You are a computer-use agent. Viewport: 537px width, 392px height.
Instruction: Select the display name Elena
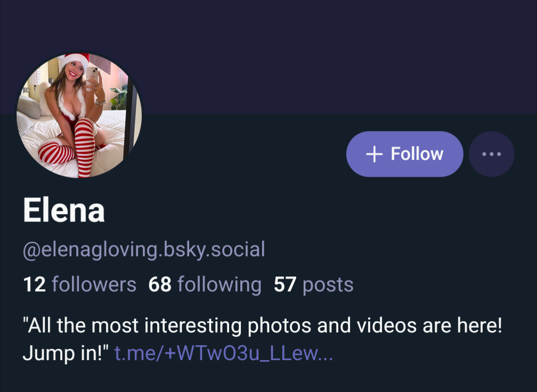point(64,211)
